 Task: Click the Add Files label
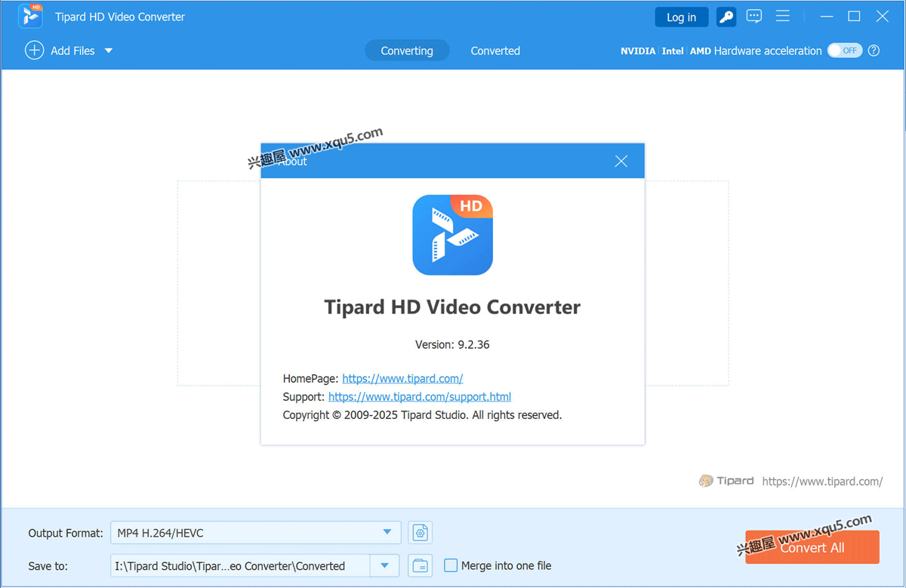click(72, 51)
